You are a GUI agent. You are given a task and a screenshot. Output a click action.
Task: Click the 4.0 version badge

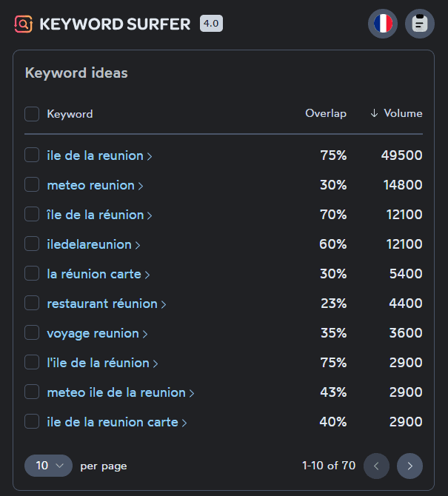(211, 24)
